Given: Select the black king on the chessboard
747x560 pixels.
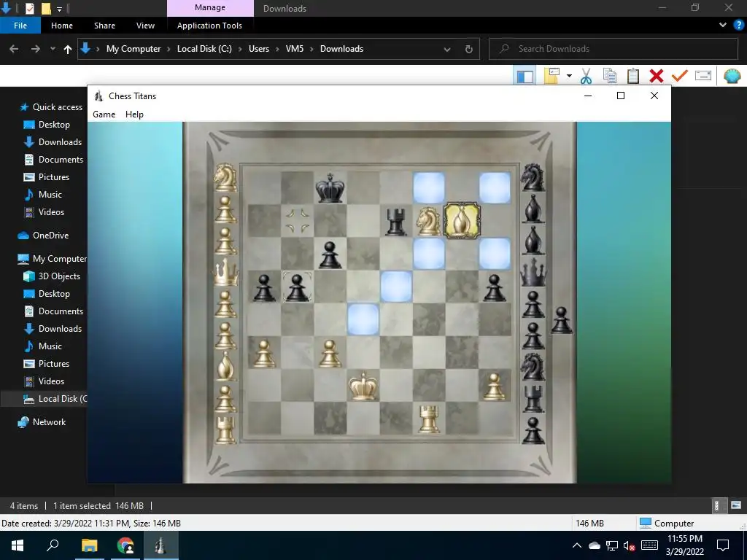Looking at the screenshot, I should coord(330,187).
